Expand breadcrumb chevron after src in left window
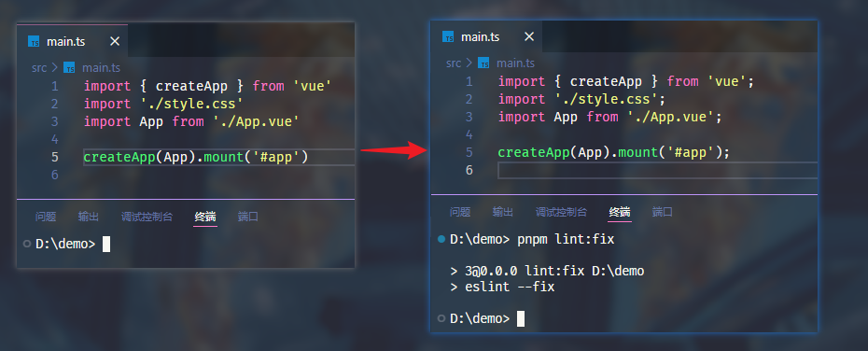Screen dimensions: 868x351 point(55,68)
